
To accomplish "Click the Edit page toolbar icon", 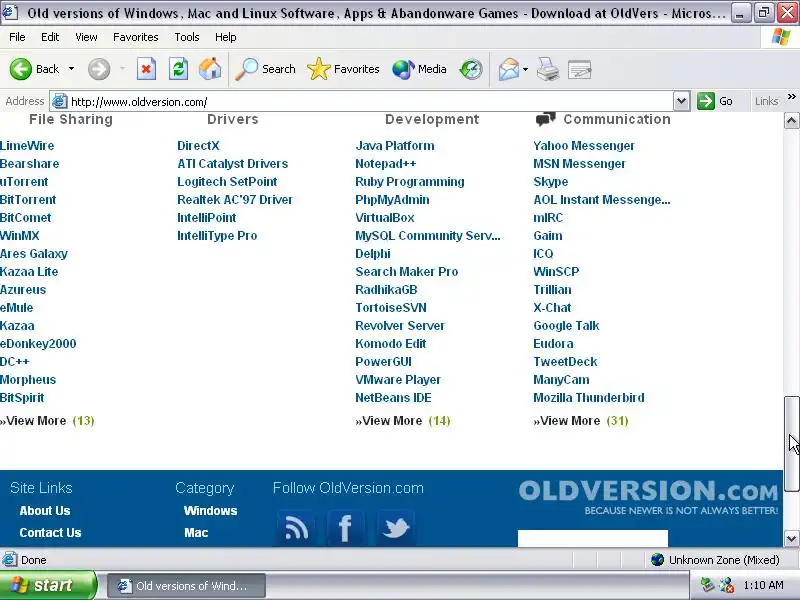I will tap(580, 69).
